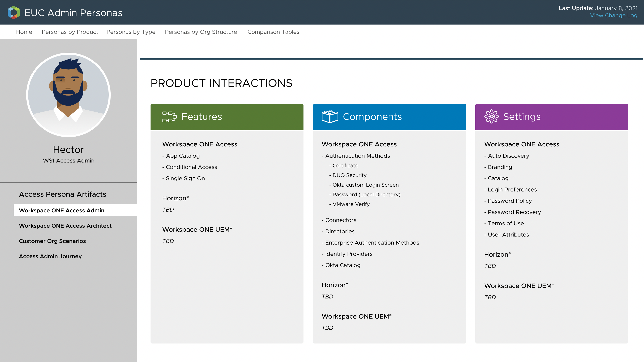Screen dimensions: 644x362
Task: Open the Comparison Tables menu
Action: point(273,32)
